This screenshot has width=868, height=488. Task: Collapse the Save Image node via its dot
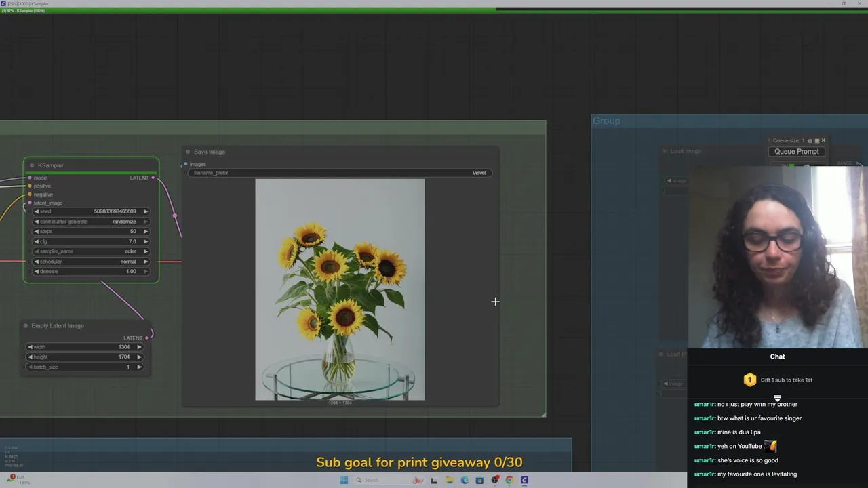tap(188, 152)
